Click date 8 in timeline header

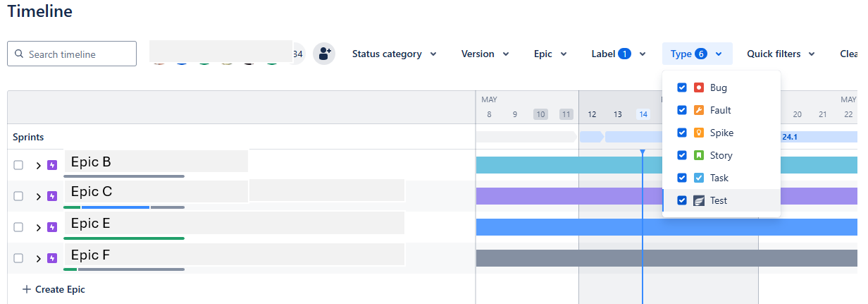489,114
